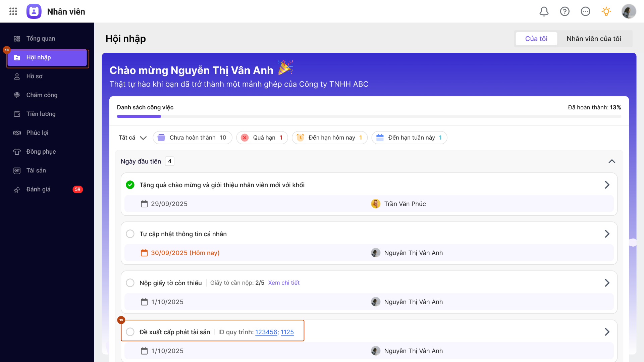Screen dimensions: 644x362
Task: Open the user profile avatar
Action: [x=628, y=11]
